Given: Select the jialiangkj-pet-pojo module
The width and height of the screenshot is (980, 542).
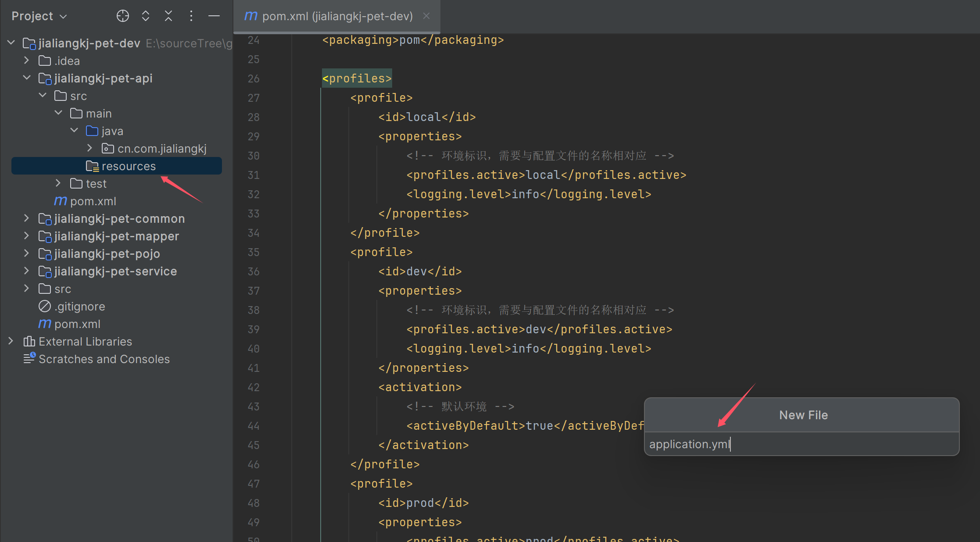Looking at the screenshot, I should tap(107, 253).
